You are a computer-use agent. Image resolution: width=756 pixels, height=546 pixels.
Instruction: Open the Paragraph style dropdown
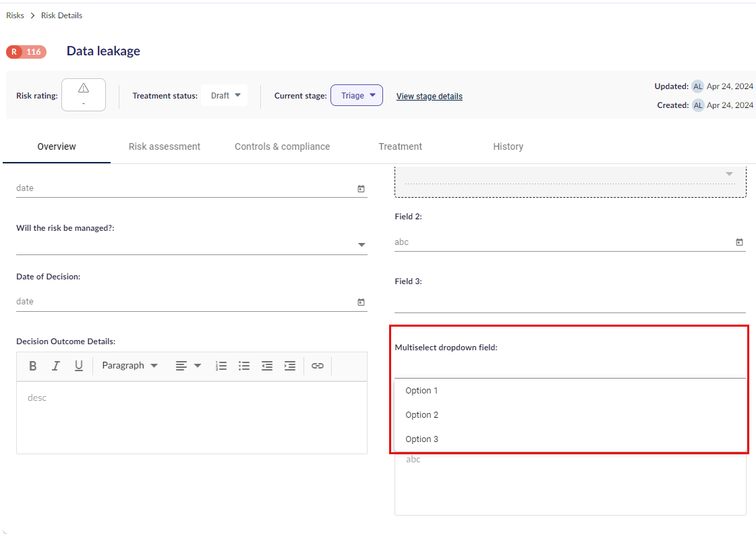(x=129, y=366)
